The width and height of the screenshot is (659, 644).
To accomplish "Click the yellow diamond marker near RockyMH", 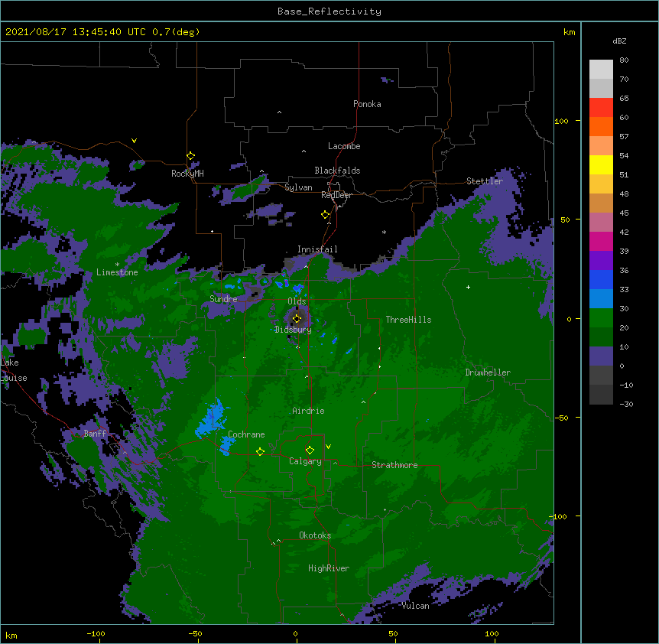I will point(190,156).
